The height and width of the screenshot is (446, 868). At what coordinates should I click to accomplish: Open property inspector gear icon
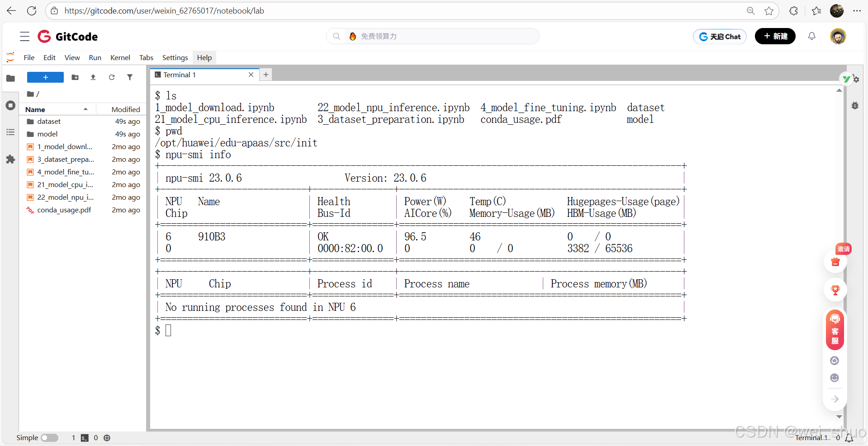pos(855,79)
